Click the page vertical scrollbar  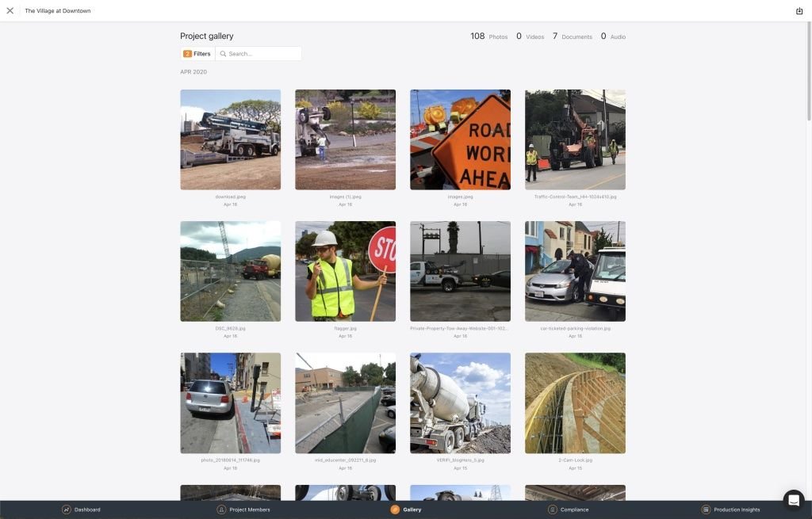pyautogui.click(x=808, y=72)
